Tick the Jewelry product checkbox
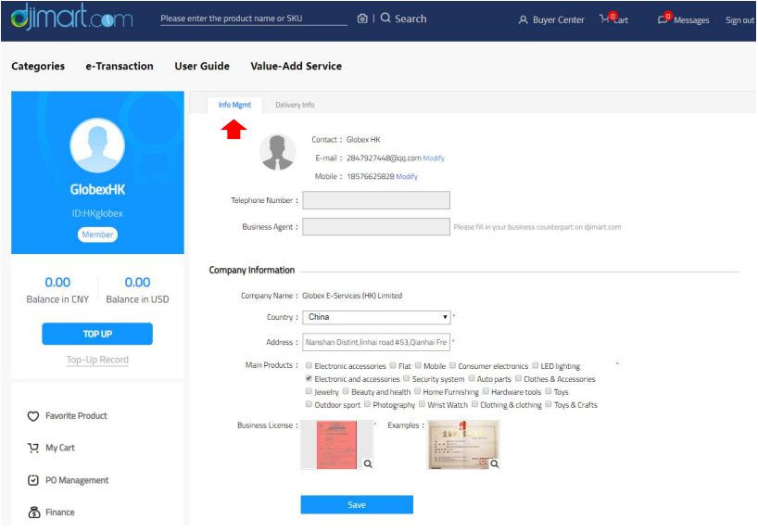The height and width of the screenshot is (532, 758). tap(309, 392)
